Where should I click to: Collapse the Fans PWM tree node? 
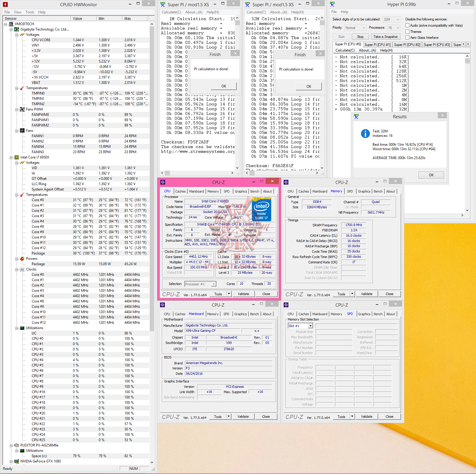17,109
